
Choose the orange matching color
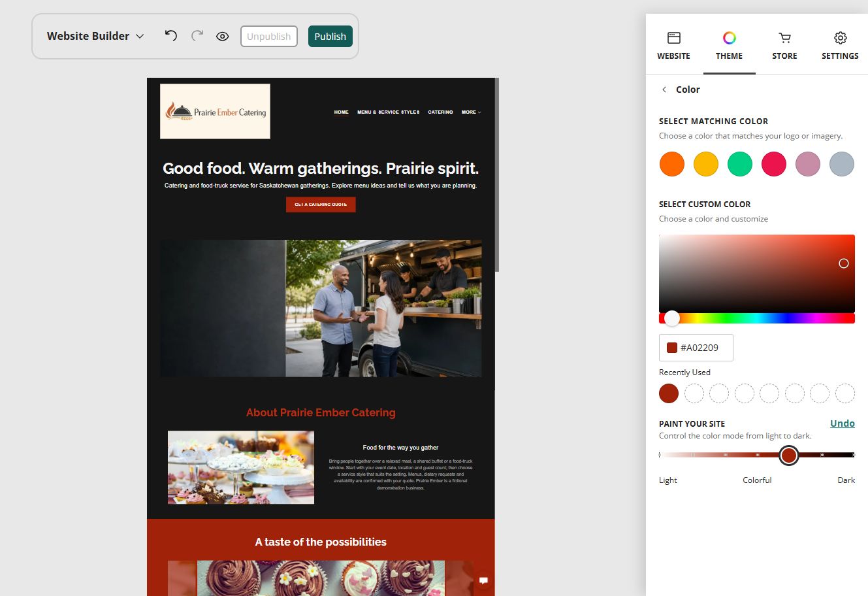672,164
